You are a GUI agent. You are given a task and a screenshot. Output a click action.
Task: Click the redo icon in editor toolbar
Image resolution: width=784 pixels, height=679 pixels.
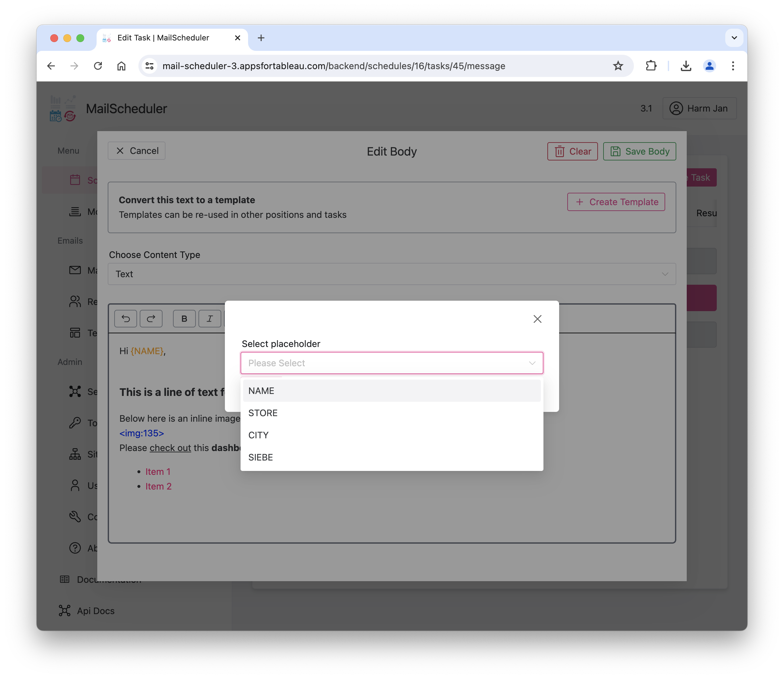[x=151, y=319]
